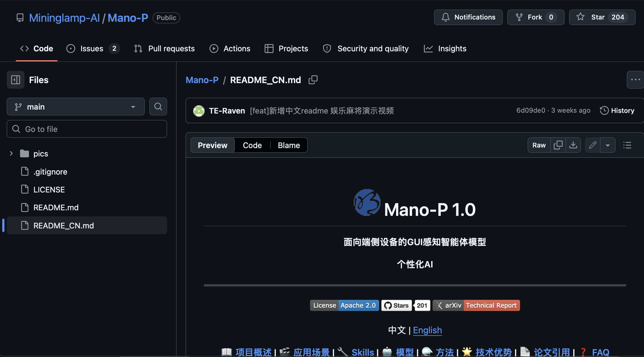The image size is (644, 357).
Task: Expand the pics folder
Action: [x=11, y=153]
